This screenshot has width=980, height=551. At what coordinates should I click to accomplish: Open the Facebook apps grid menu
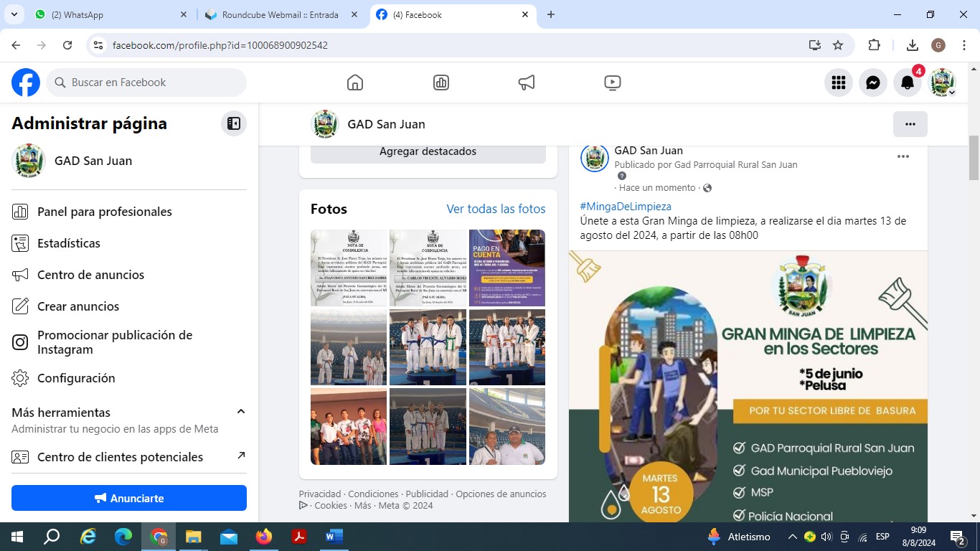tap(839, 83)
